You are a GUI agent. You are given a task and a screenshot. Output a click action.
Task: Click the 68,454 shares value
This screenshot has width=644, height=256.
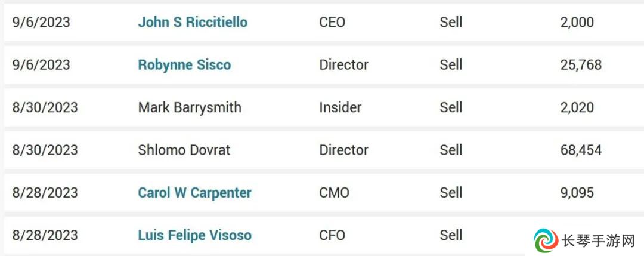[x=581, y=150]
